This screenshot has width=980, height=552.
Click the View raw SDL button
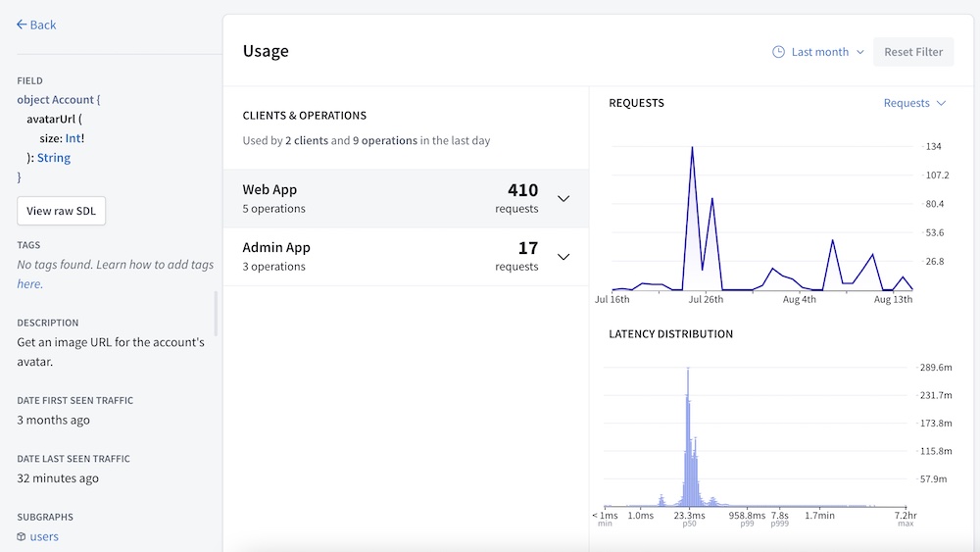[x=61, y=212]
